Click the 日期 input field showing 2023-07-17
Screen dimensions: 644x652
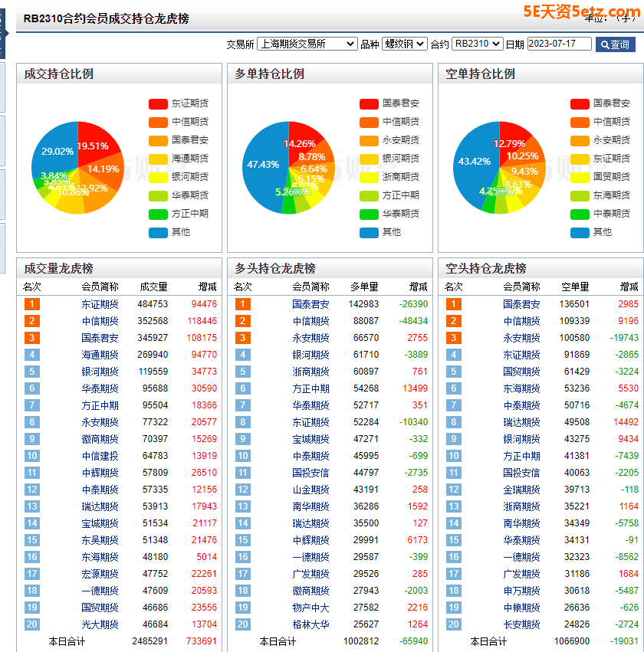tap(560, 44)
